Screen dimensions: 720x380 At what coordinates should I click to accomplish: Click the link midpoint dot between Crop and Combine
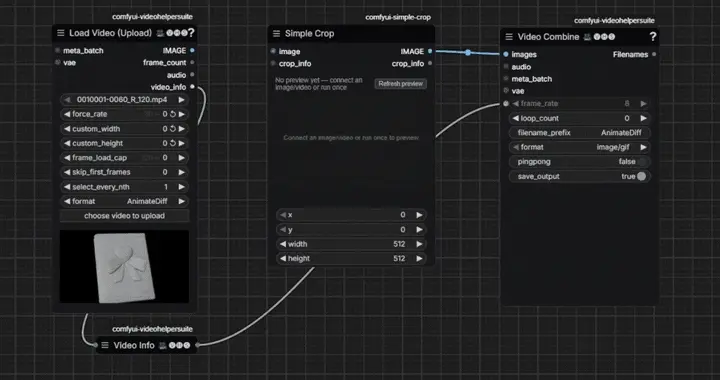tap(467, 53)
